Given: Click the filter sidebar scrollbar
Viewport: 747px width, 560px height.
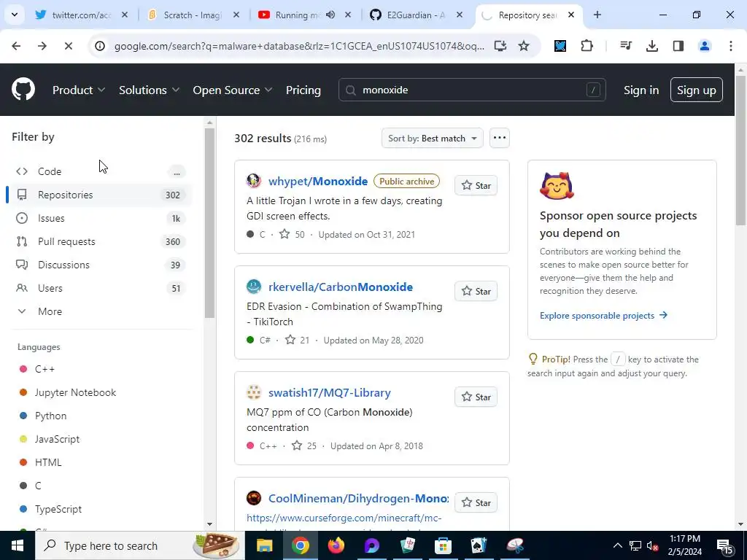Looking at the screenshot, I should [209, 223].
